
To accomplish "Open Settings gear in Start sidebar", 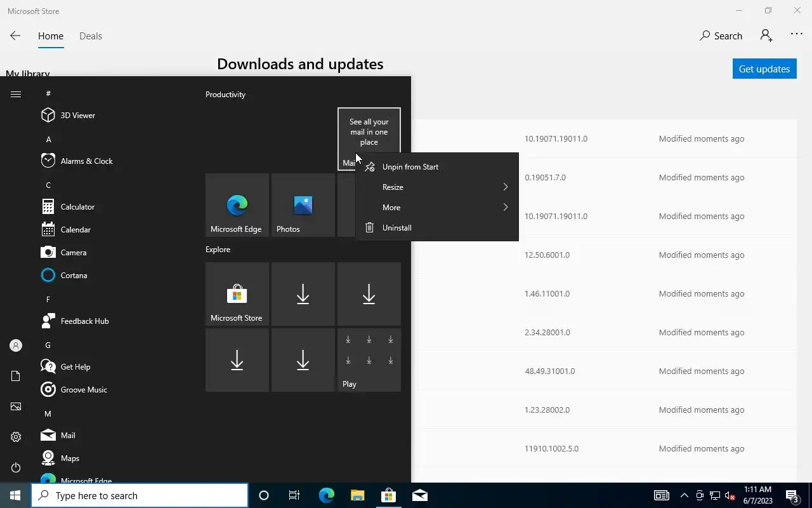I will click(16, 437).
